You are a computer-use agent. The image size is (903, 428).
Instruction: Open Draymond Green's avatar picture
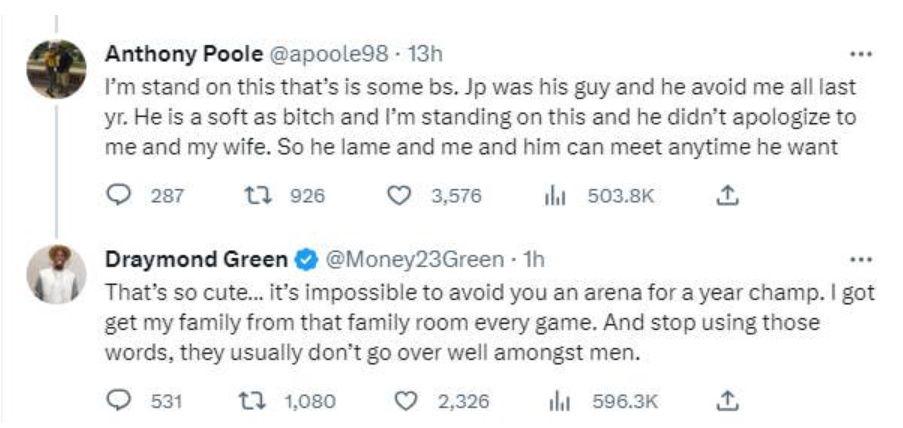[56, 273]
